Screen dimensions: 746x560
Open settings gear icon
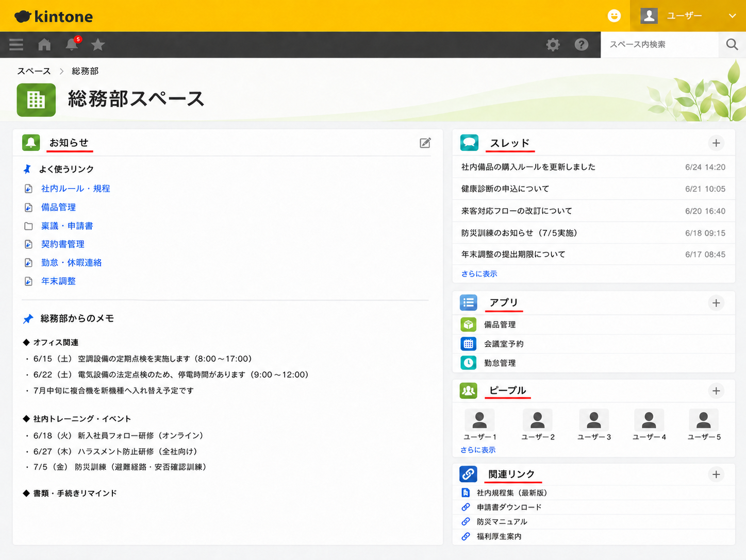(x=553, y=45)
